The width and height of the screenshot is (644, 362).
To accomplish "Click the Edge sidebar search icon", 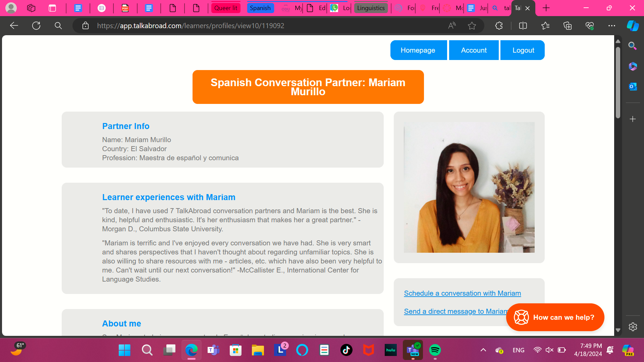I will pyautogui.click(x=633, y=46).
